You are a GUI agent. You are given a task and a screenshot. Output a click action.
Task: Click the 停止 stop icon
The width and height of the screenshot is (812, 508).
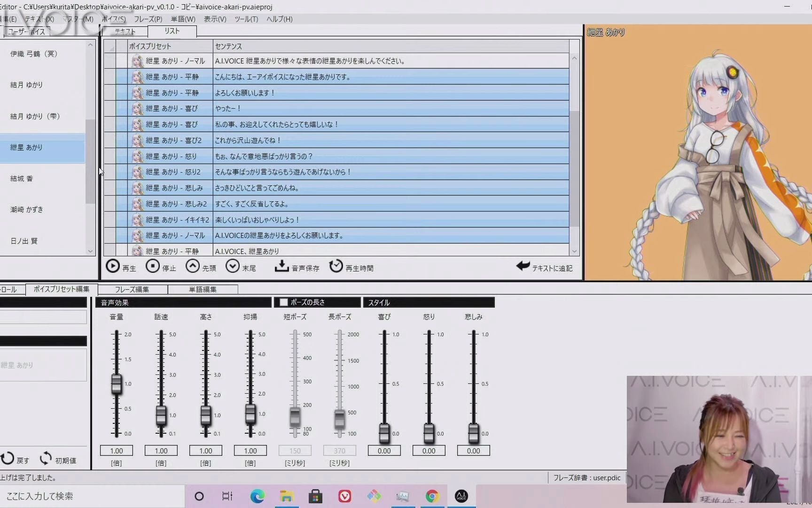click(153, 266)
